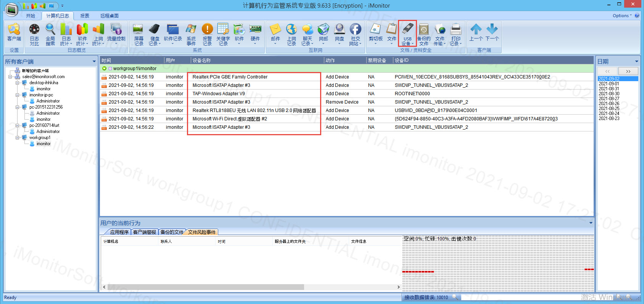Select the 日志对比 gauge icon

pos(34,34)
